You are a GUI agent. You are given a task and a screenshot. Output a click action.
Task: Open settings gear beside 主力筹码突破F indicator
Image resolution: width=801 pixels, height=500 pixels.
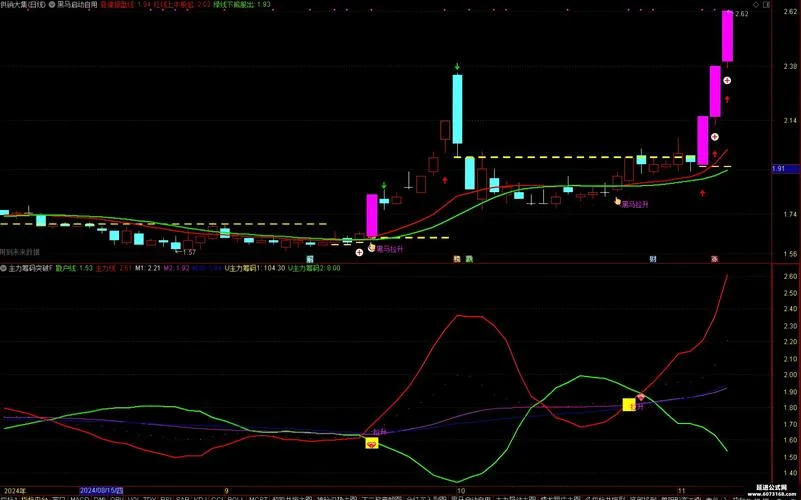[x=4, y=268]
